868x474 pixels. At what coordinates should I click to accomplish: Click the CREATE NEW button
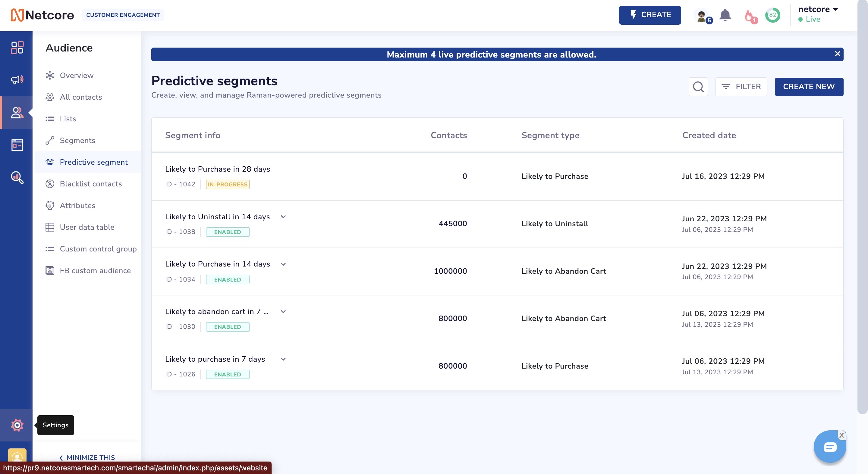pyautogui.click(x=809, y=87)
